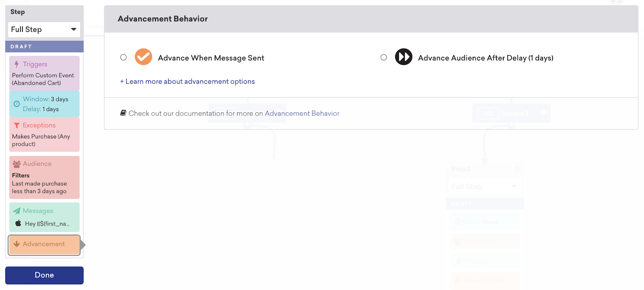This screenshot has height=290, width=644.
Task: Open the Advancement Behavior documentation link
Action: pyautogui.click(x=302, y=114)
